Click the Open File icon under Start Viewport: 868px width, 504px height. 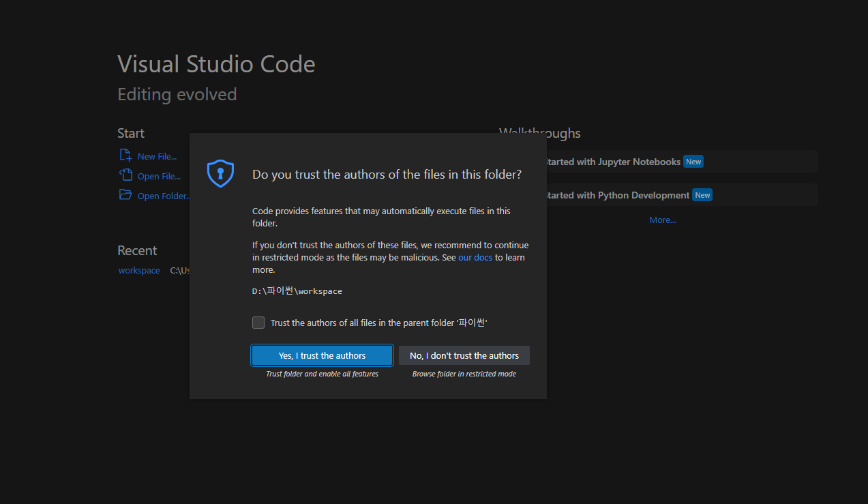[x=125, y=175]
